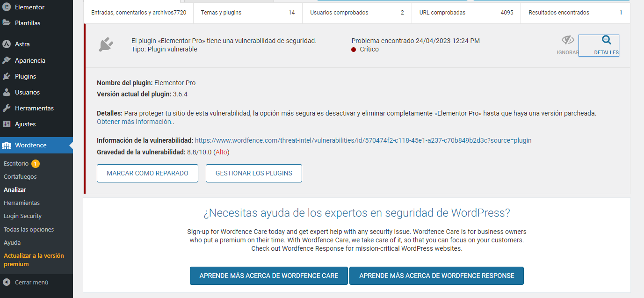Image resolution: width=644 pixels, height=298 pixels.
Task: Click Actualizar a la versión premium
Action: click(34, 260)
